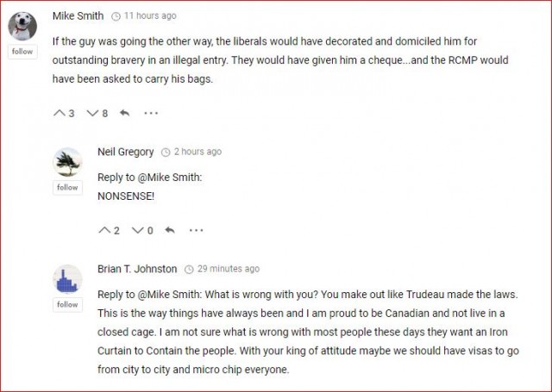Click the '2 hours ago' timestamp
Image resolution: width=552 pixels, height=392 pixels.
coord(197,152)
